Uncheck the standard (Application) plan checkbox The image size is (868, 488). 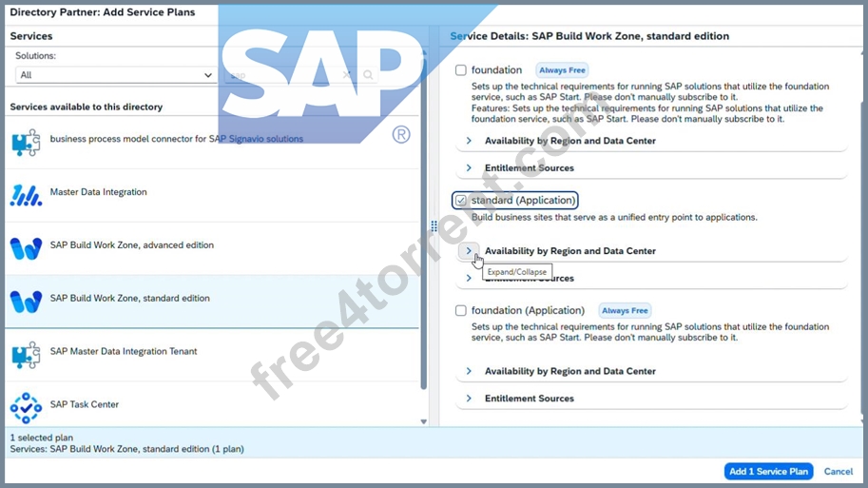click(x=460, y=201)
